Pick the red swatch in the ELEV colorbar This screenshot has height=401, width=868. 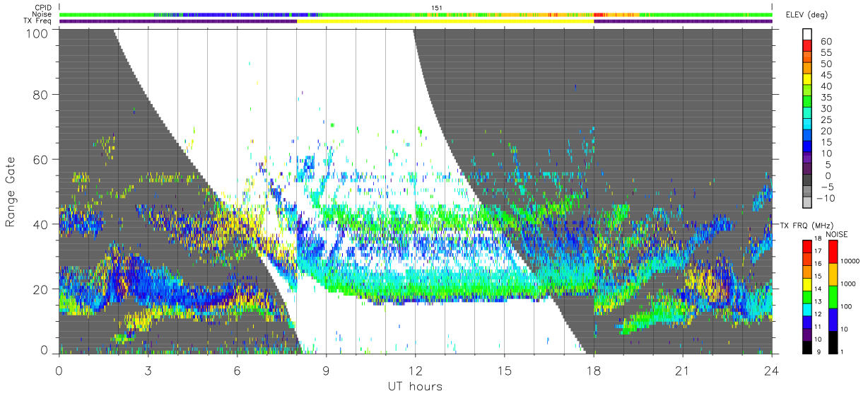point(807,45)
